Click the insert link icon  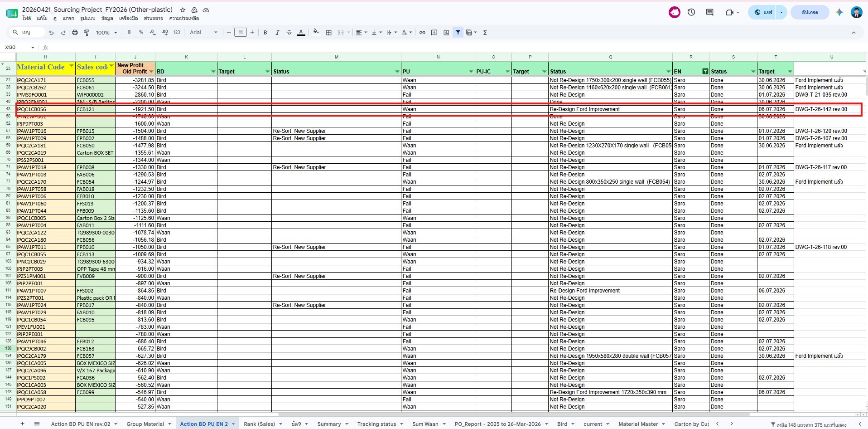tap(422, 33)
